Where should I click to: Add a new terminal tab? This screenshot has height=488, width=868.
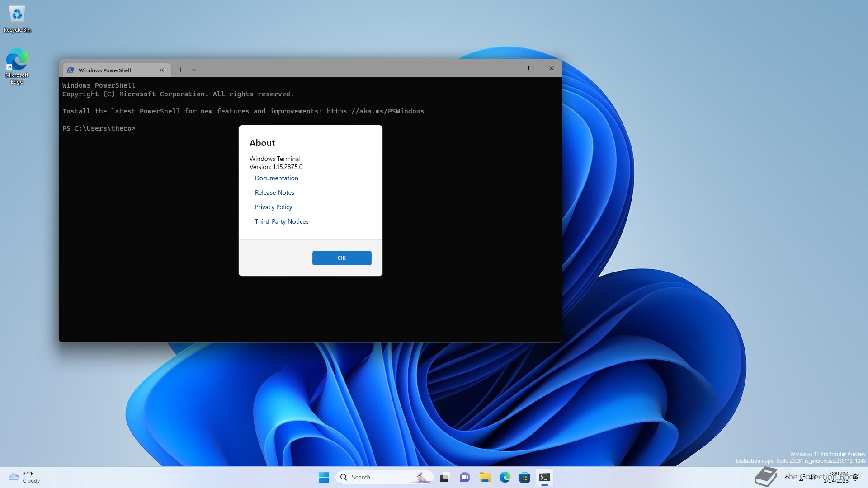180,70
